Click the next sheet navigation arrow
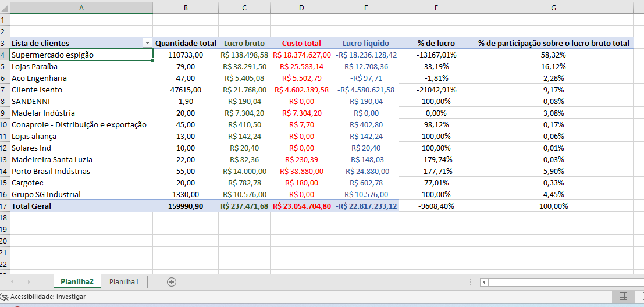This screenshot has height=307, width=644. tap(29, 281)
